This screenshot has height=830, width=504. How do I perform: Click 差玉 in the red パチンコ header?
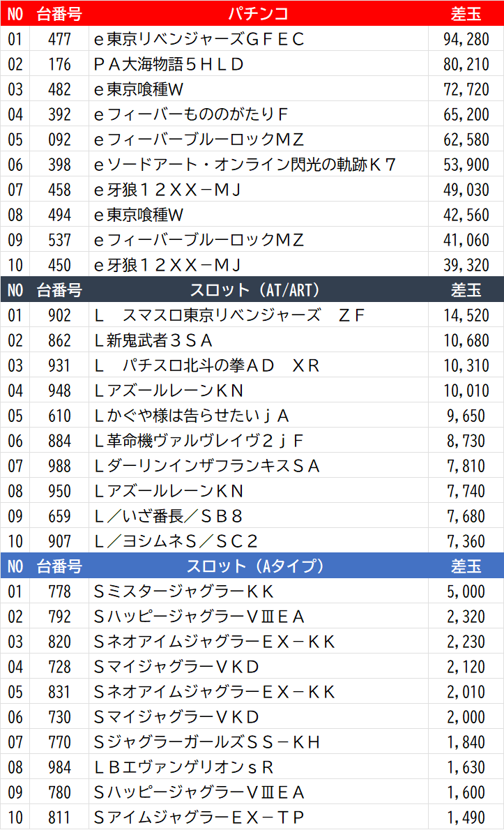point(466,13)
